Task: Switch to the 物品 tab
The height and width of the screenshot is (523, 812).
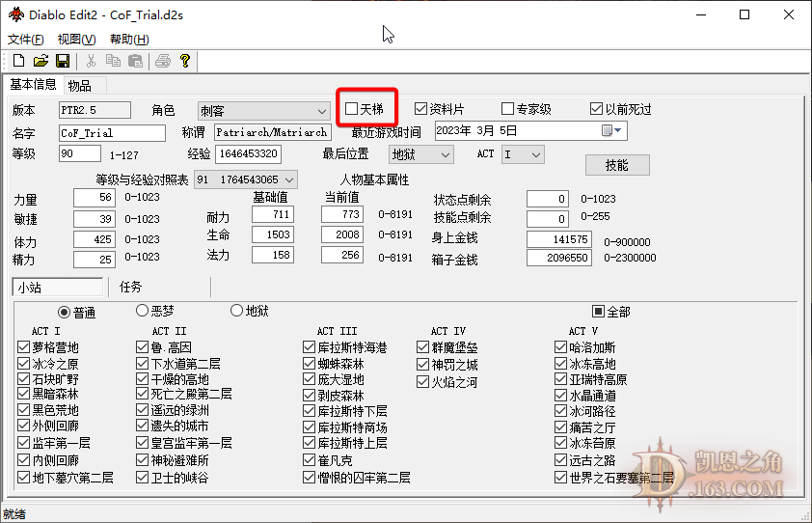Action: pyautogui.click(x=80, y=86)
